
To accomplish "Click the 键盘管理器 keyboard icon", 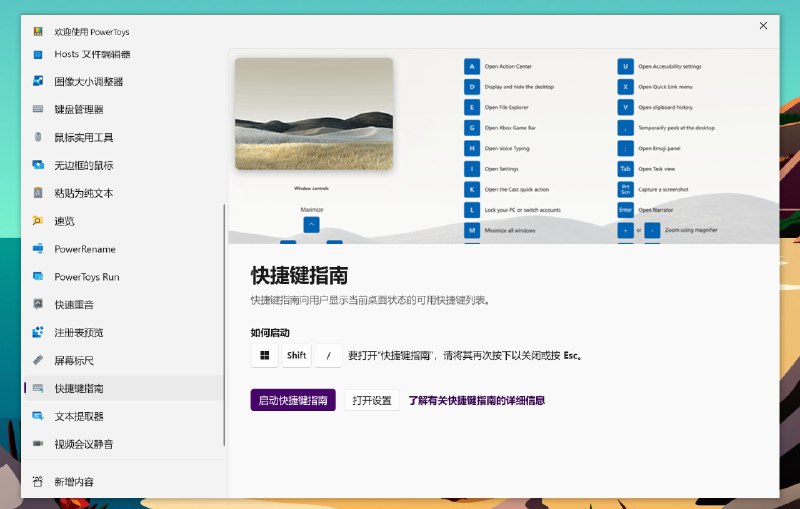I will (x=38, y=109).
